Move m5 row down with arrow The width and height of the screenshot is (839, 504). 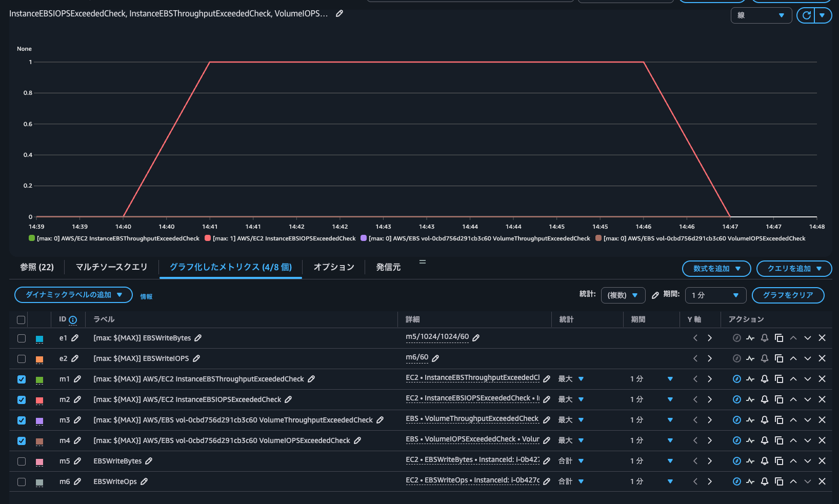[x=807, y=461]
